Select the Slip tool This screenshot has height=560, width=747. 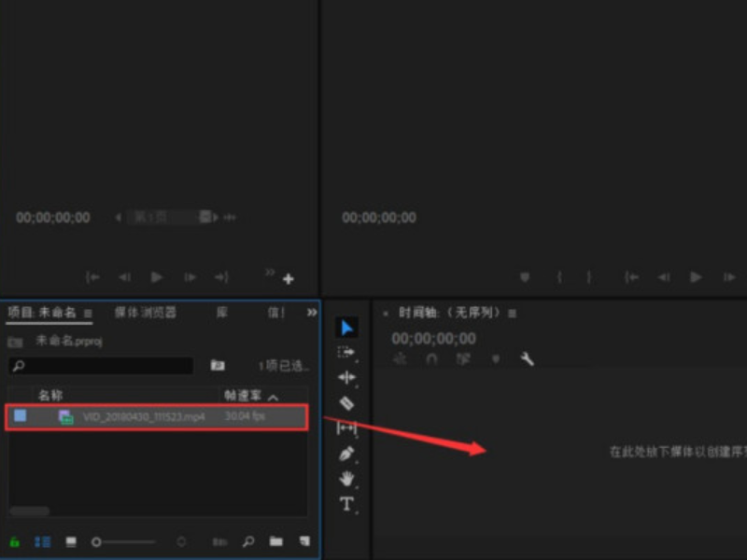(346, 427)
